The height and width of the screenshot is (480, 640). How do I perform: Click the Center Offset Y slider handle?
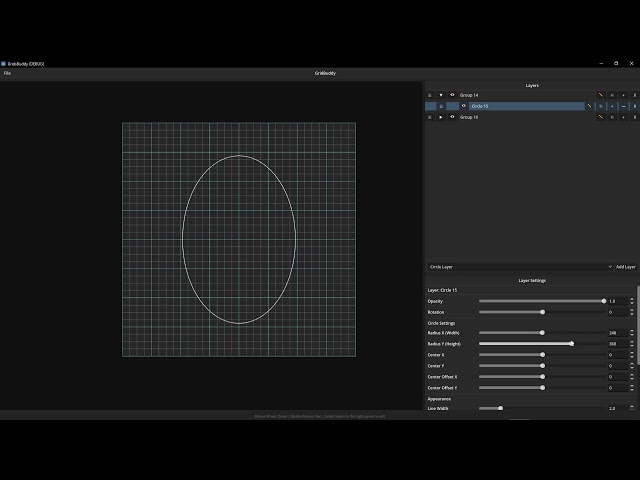(542, 388)
